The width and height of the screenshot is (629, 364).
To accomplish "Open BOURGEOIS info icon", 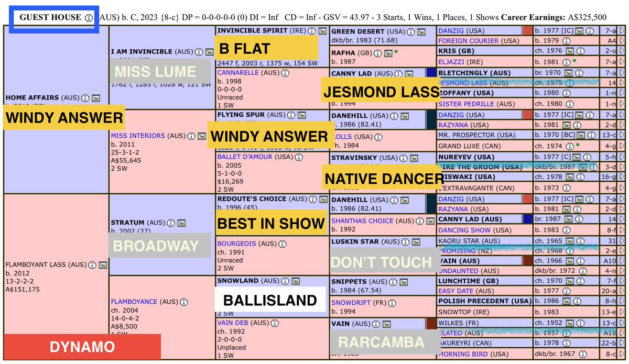I will click(283, 244).
